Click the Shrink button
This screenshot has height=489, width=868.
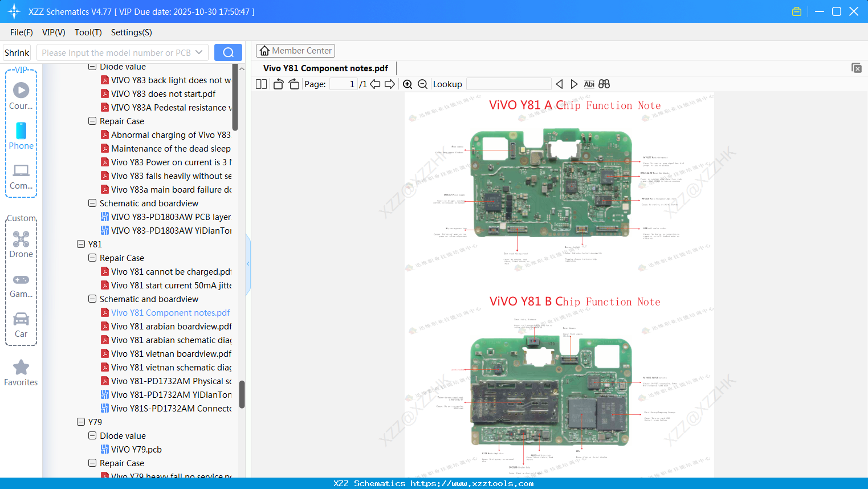(17, 52)
